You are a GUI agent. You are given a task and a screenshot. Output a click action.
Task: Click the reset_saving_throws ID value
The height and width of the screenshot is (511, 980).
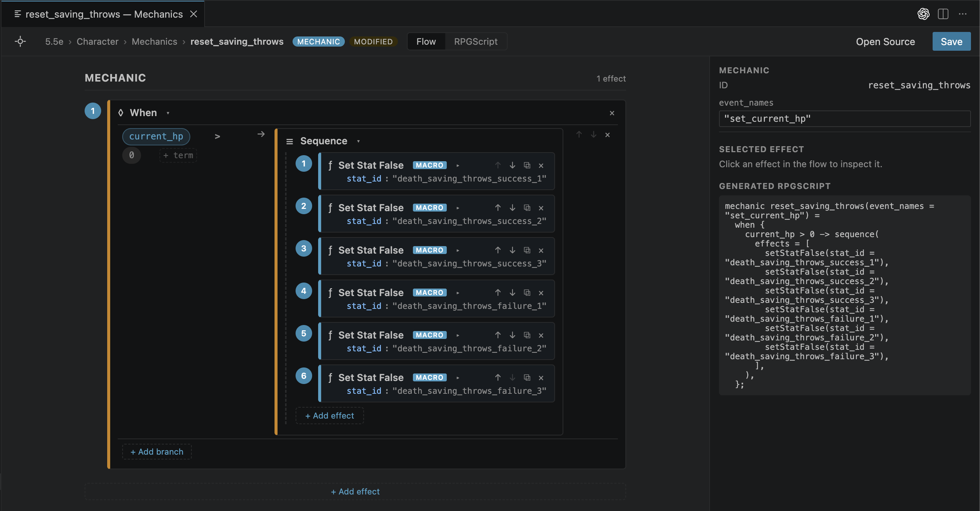919,85
